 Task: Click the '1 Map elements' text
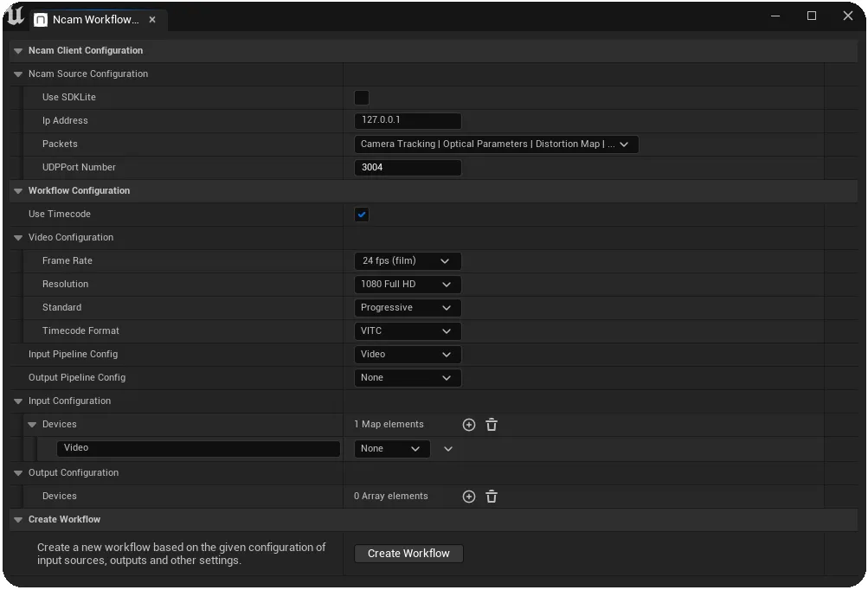389,425
